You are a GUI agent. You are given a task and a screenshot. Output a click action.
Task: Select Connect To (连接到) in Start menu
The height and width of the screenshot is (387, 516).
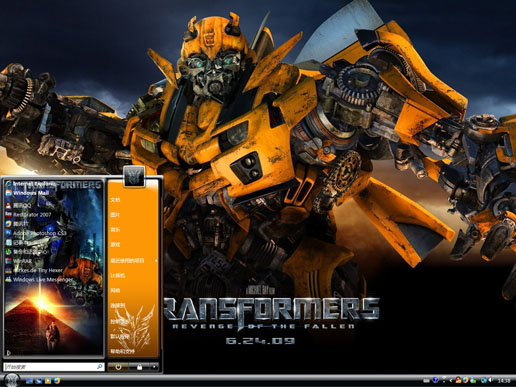[118, 306]
